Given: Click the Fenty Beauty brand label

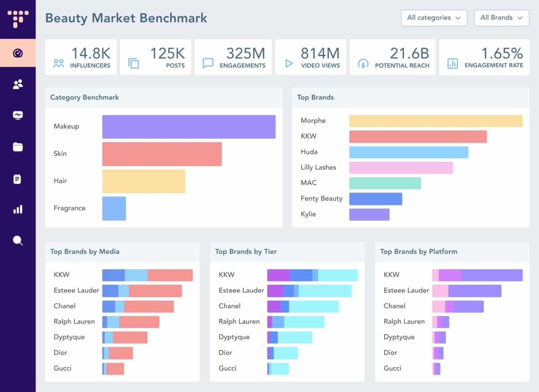Looking at the screenshot, I should 321,199.
